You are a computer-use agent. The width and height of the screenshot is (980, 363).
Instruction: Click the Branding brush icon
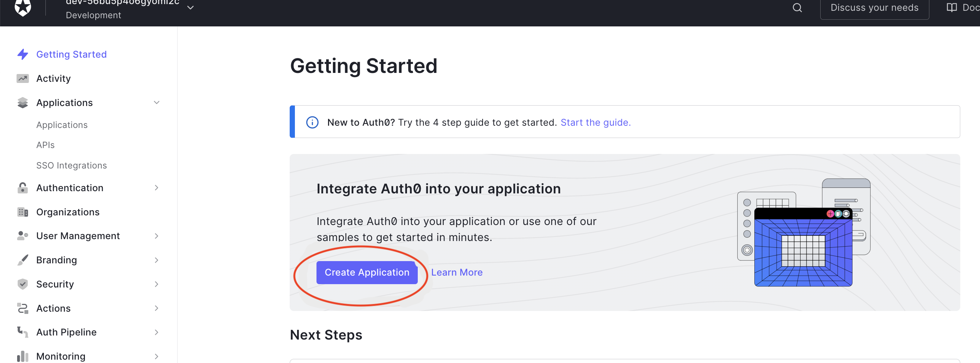(23, 260)
